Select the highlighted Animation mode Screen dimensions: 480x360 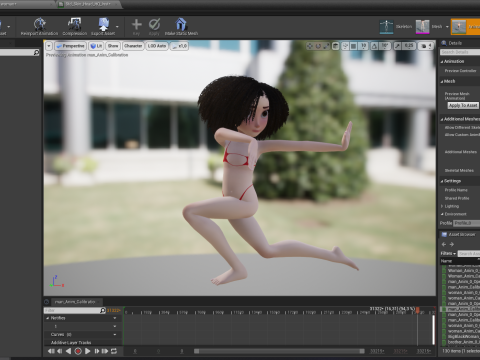click(466, 27)
